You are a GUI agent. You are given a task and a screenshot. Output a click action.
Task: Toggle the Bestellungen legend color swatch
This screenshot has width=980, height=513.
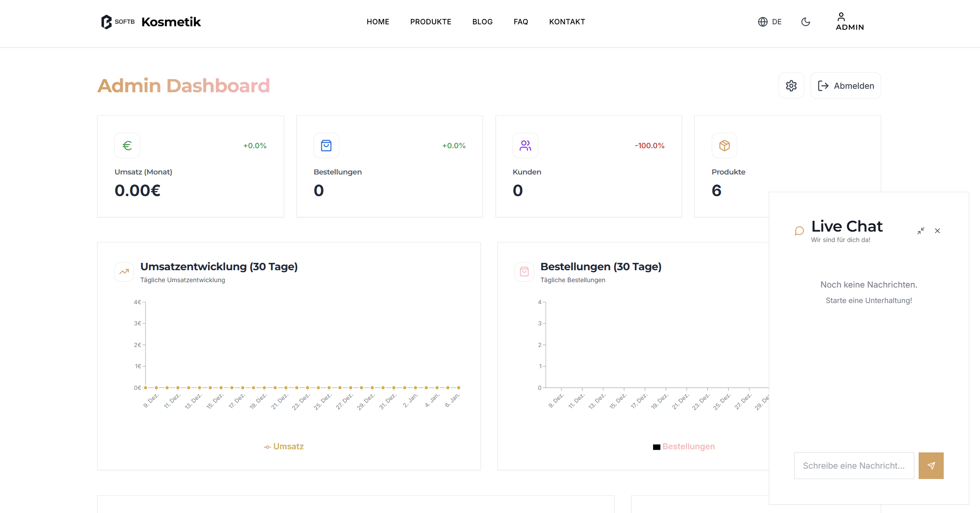tap(656, 447)
